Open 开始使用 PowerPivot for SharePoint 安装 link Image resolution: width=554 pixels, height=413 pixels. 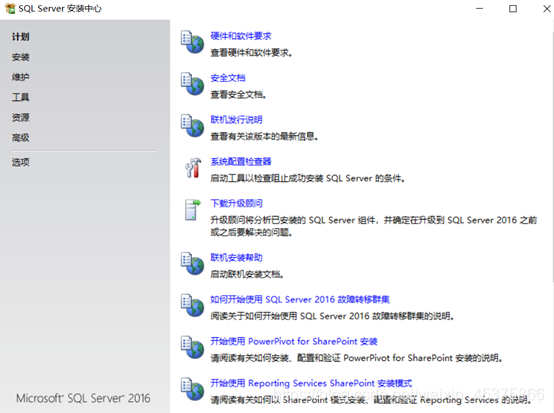coord(294,341)
